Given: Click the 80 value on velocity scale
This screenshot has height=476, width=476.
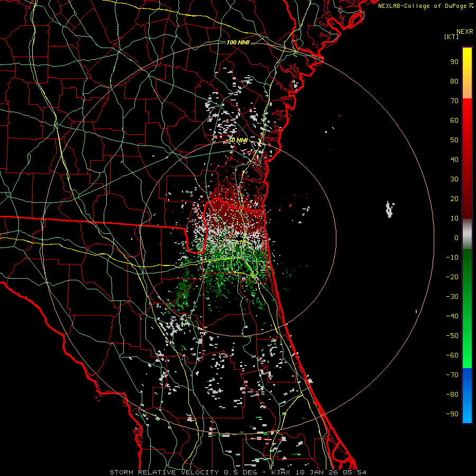Looking at the screenshot, I should click(454, 81).
